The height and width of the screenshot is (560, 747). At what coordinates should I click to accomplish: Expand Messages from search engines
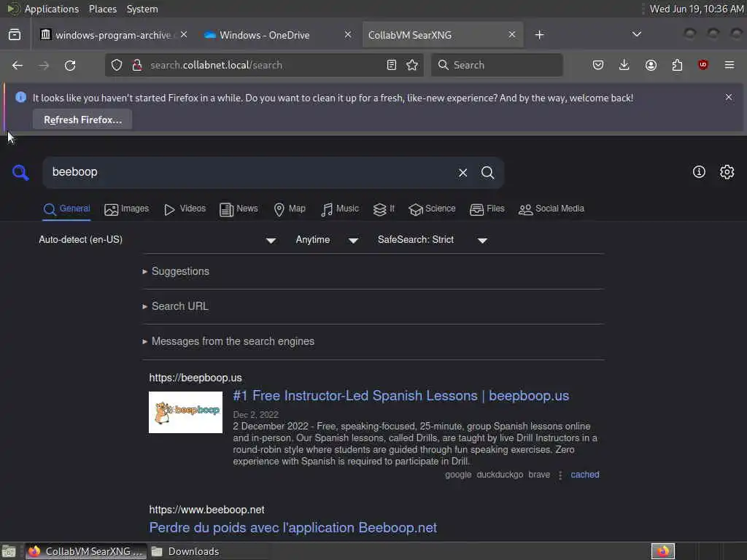[228, 341]
